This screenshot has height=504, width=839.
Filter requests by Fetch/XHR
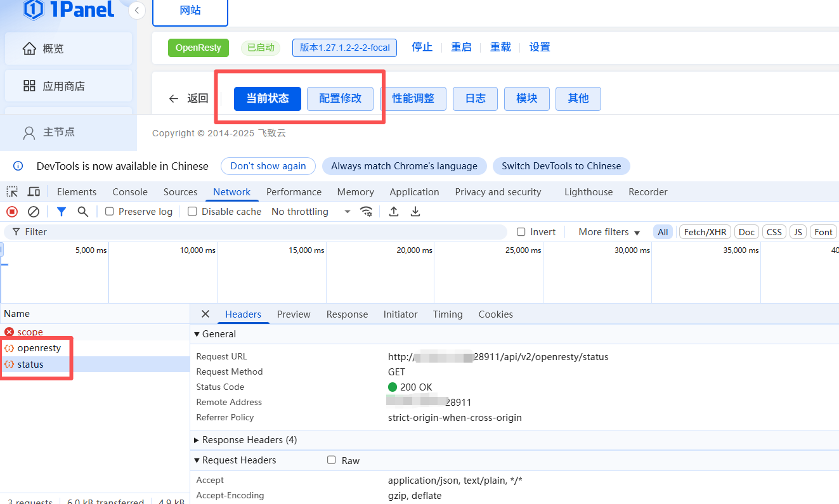coord(705,232)
